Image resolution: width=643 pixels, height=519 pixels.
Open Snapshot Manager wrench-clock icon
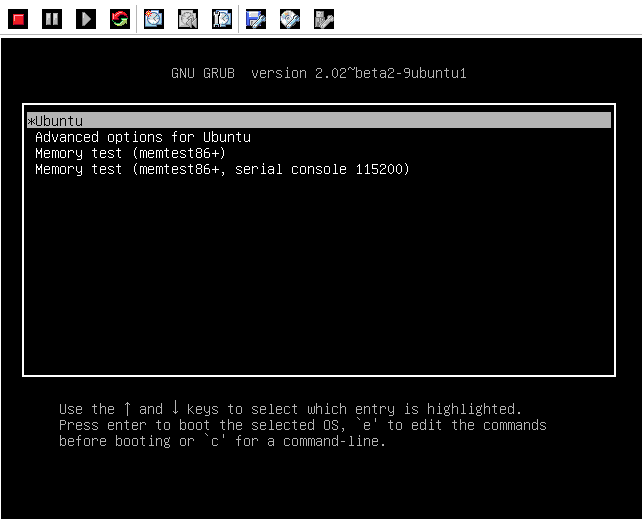tap(222, 19)
